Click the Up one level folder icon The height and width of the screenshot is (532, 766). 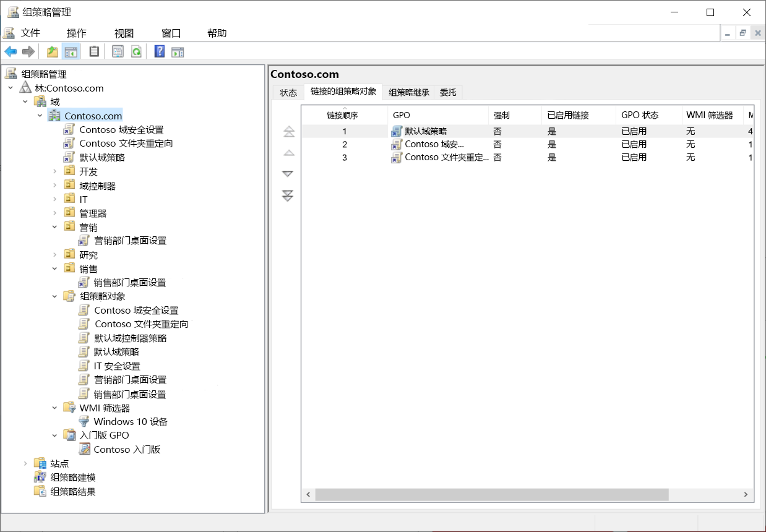pos(53,52)
